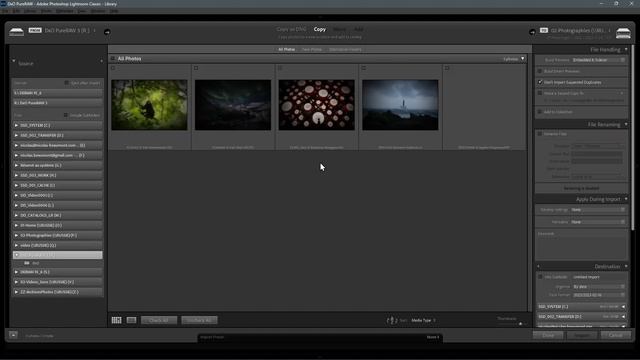
Task: Select Copy as DNG import mode
Action: pyautogui.click(x=291, y=29)
